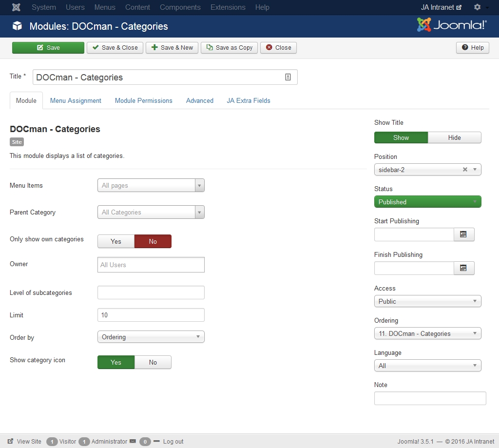This screenshot has width=499, height=448.
Task: Open the Position sidebar-2 dropdown
Action: [x=428, y=169]
